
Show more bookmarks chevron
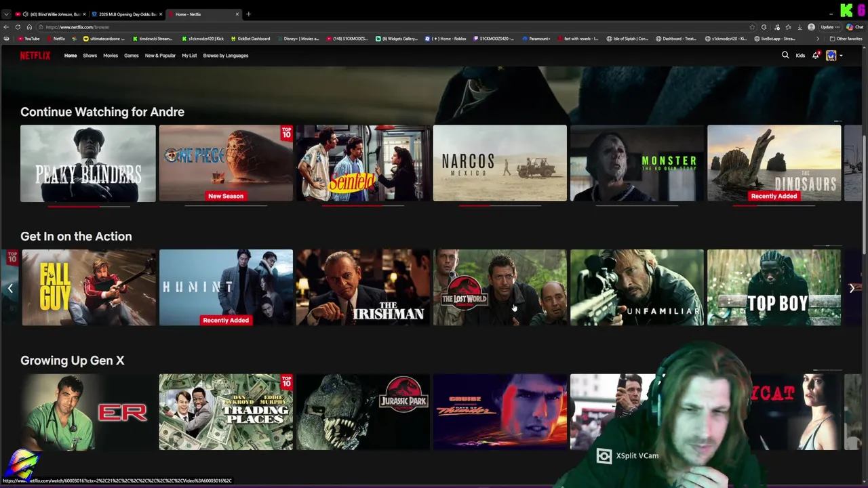817,39
